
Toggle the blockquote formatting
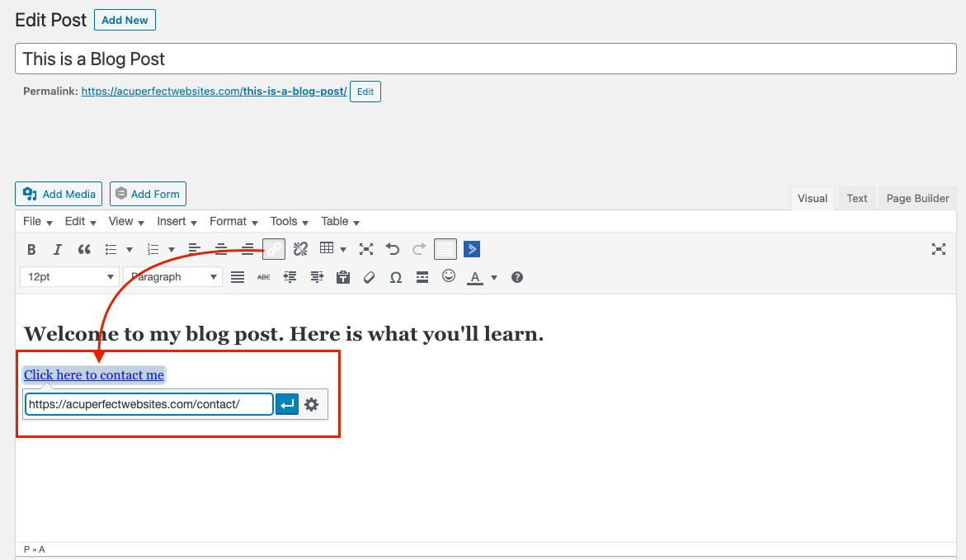pyautogui.click(x=82, y=248)
